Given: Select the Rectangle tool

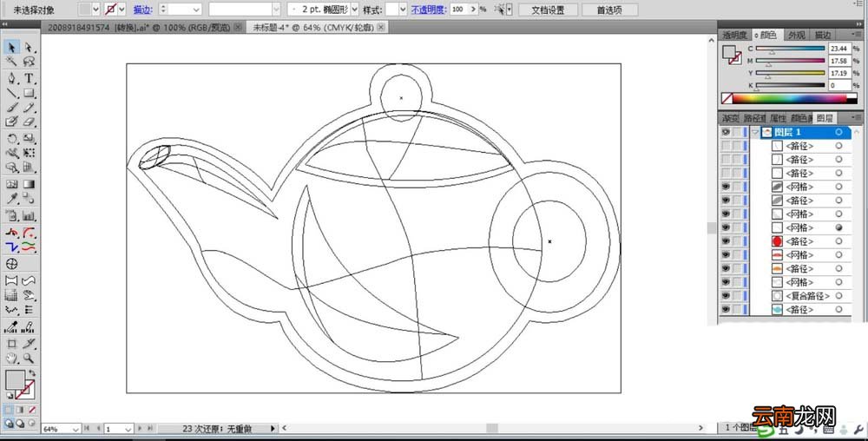Looking at the screenshot, I should 29,93.
